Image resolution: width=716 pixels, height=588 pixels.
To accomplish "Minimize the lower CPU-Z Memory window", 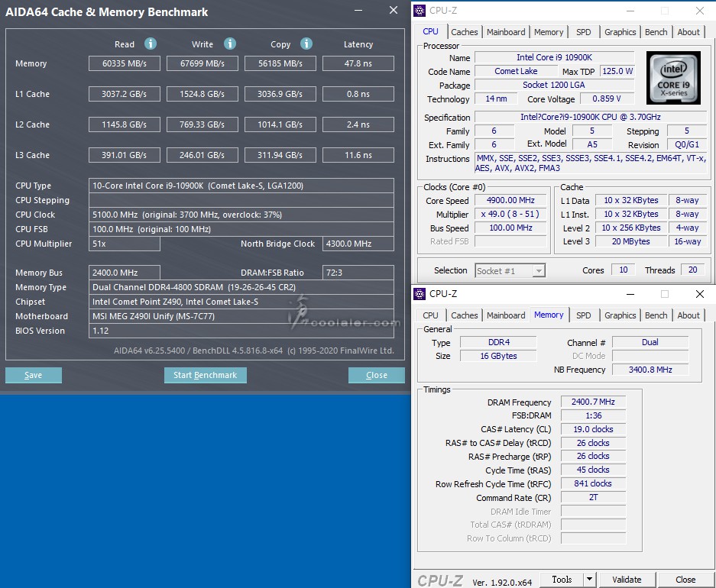I will 630,294.
